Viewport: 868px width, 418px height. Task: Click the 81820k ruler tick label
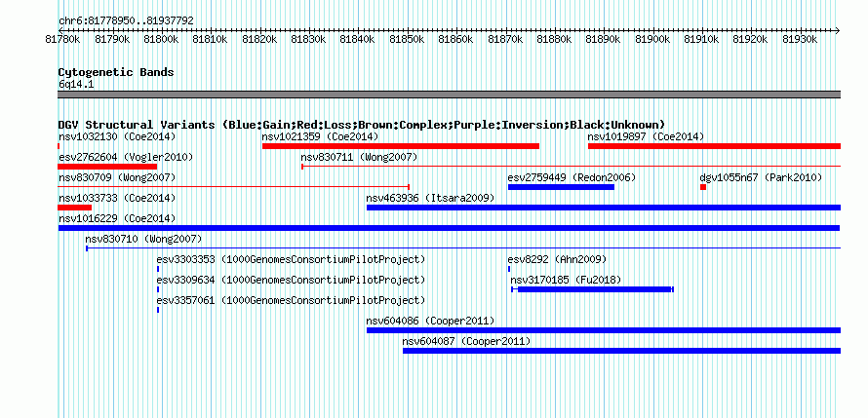click(259, 39)
